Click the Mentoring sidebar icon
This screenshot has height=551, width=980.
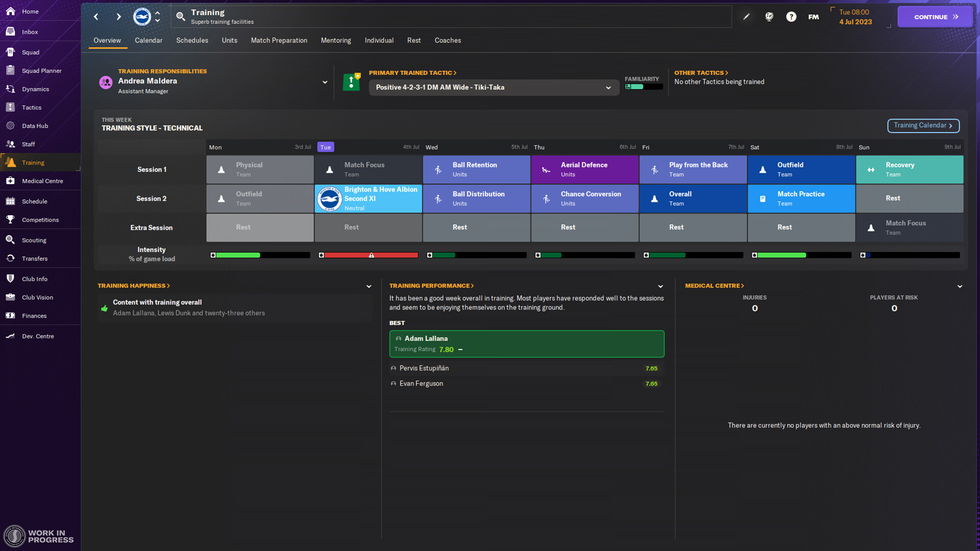[x=336, y=40]
